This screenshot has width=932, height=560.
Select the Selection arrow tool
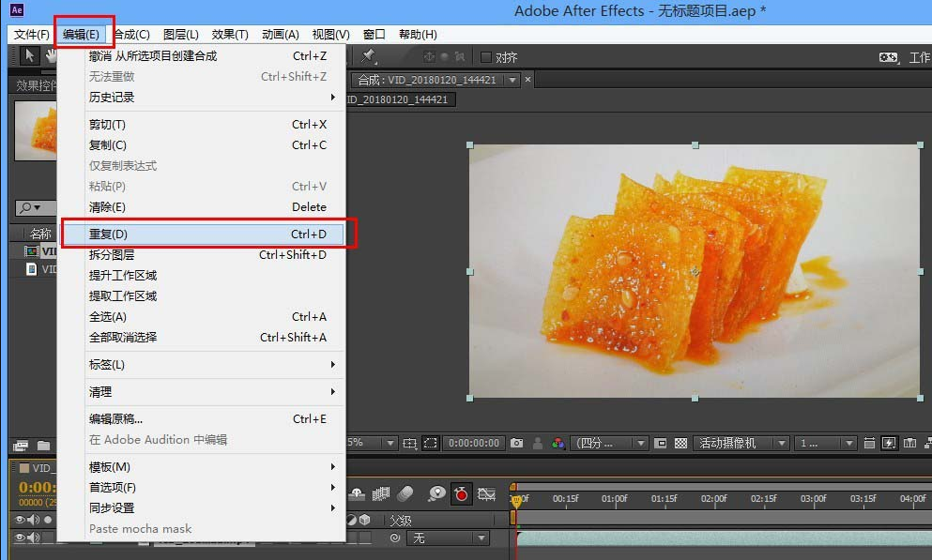click(30, 57)
